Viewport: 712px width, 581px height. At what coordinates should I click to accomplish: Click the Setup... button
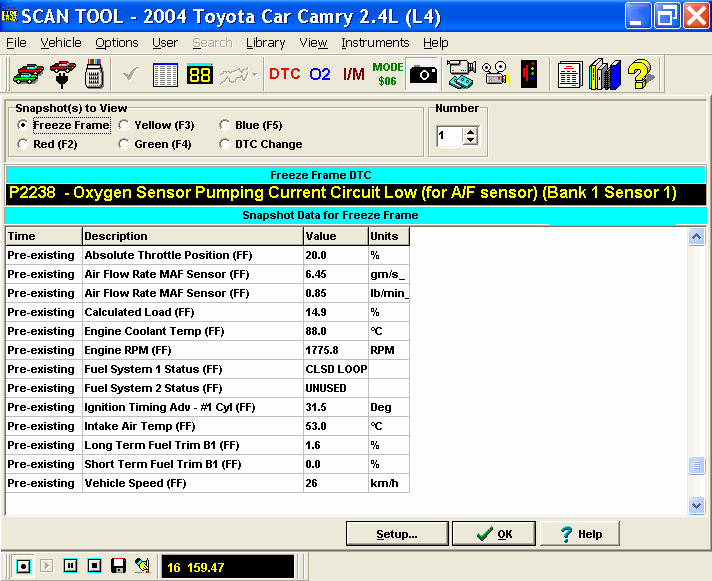click(x=397, y=534)
